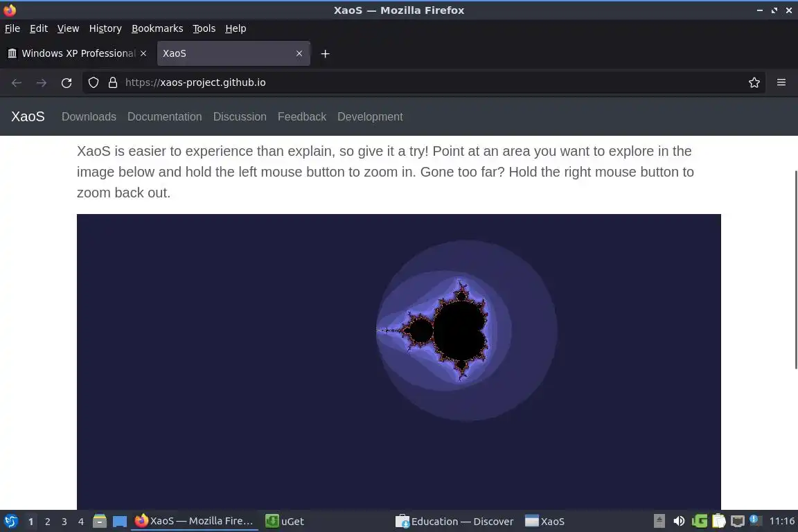Image resolution: width=798 pixels, height=532 pixels.
Task: Open the Edit menu
Action: pos(39,28)
